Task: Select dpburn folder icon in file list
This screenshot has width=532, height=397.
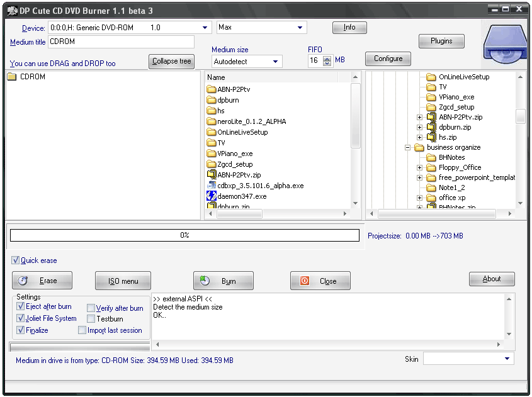Action: point(212,100)
